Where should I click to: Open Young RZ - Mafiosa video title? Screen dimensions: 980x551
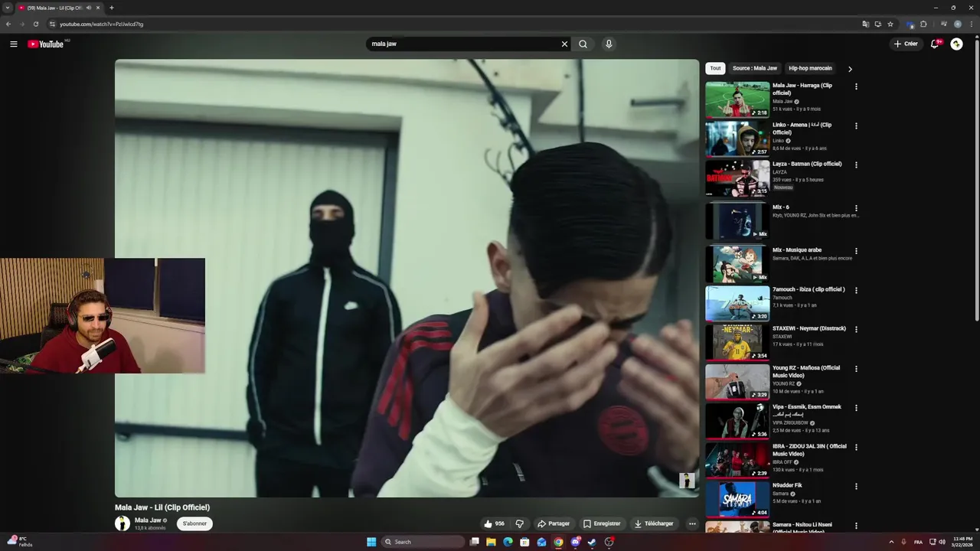pos(806,371)
